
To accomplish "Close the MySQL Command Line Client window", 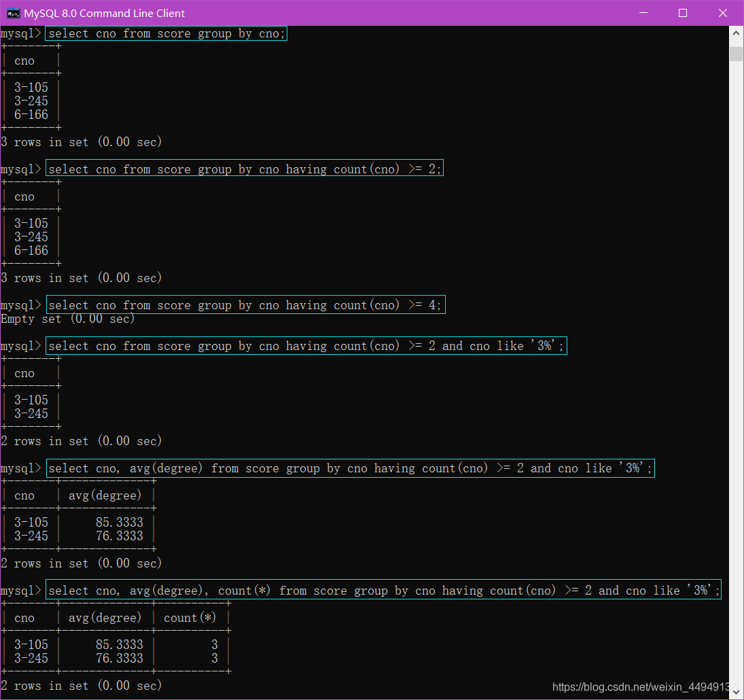I will 723,13.
